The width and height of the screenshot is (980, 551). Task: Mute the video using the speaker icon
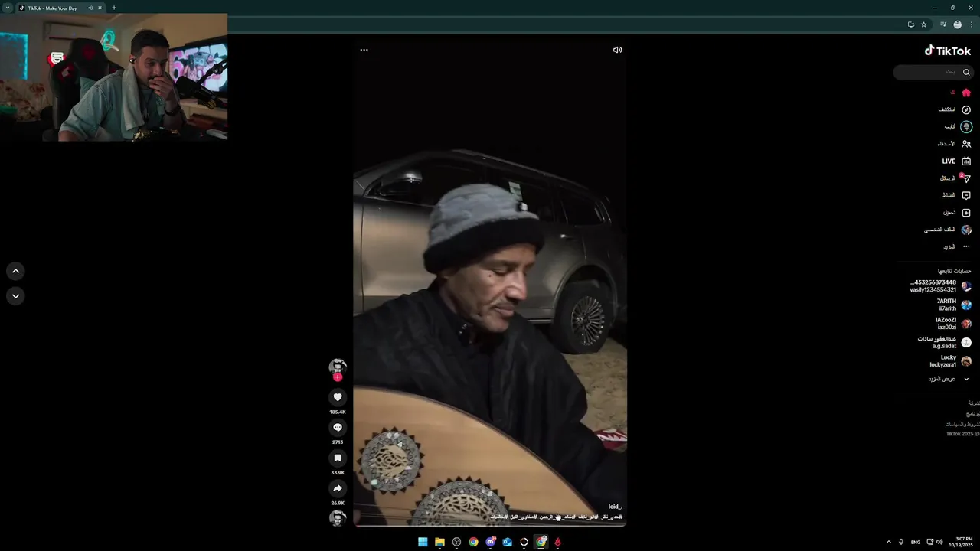click(x=617, y=50)
